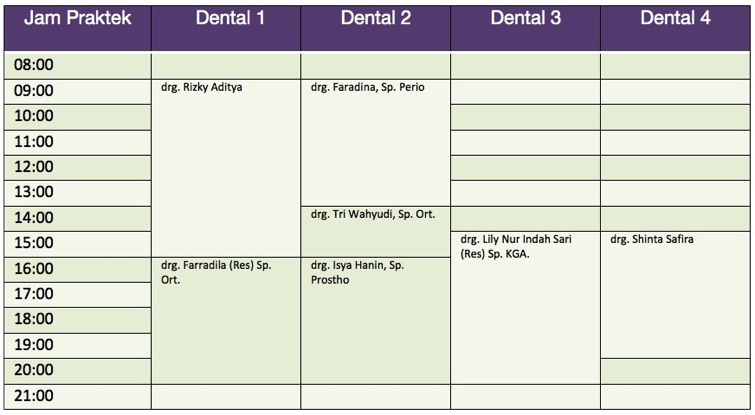Select the 21:00 time slot label
Image resolution: width=755 pixels, height=415 pixels.
(35, 396)
